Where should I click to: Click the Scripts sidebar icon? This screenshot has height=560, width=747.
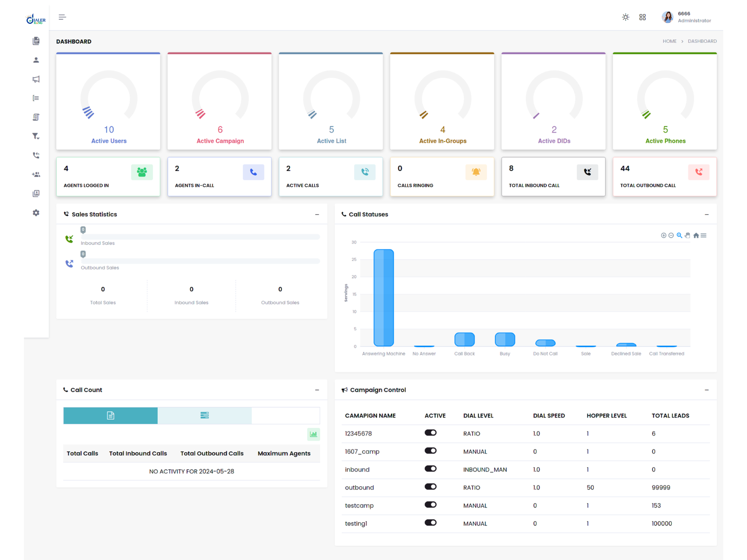tap(36, 117)
